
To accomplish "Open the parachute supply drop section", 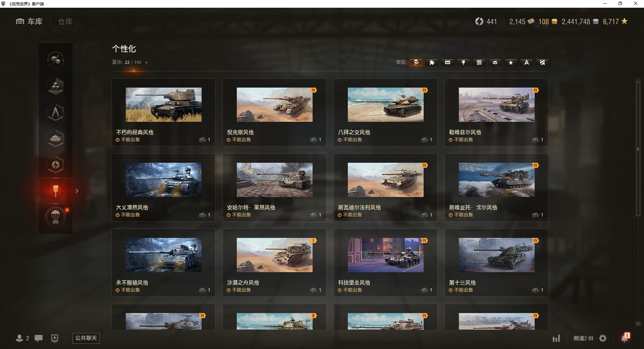I will click(56, 217).
